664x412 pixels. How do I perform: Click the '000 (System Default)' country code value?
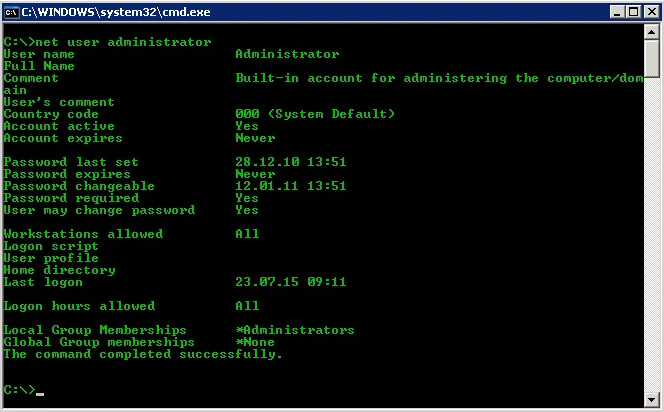315,114
